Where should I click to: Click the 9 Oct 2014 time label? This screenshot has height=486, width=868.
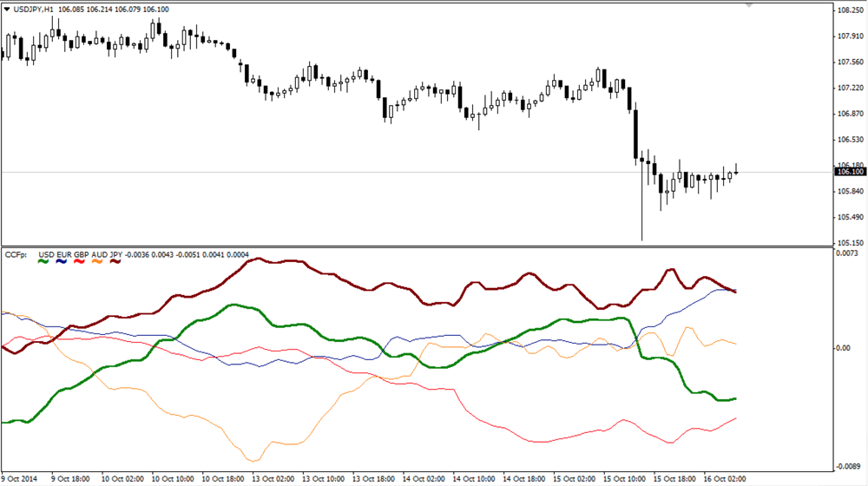(21, 478)
